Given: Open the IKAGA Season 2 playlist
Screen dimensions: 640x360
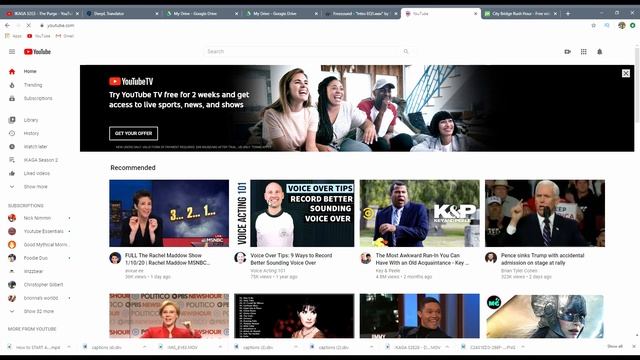Looking at the screenshot, I should tap(39, 160).
